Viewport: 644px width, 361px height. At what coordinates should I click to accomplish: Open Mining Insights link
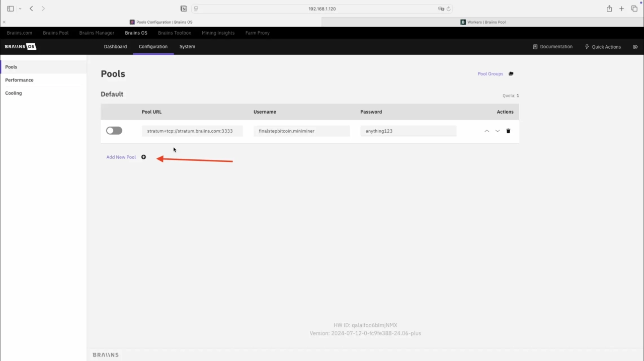[x=218, y=33]
